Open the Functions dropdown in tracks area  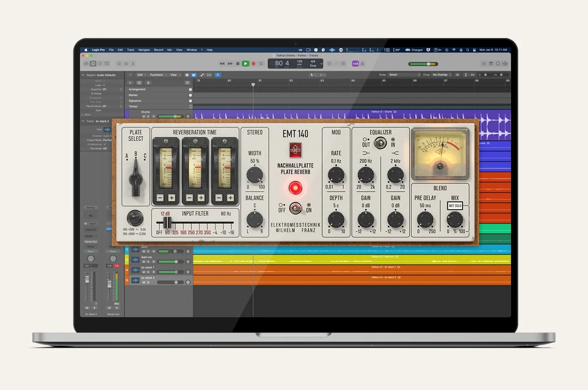(158, 75)
